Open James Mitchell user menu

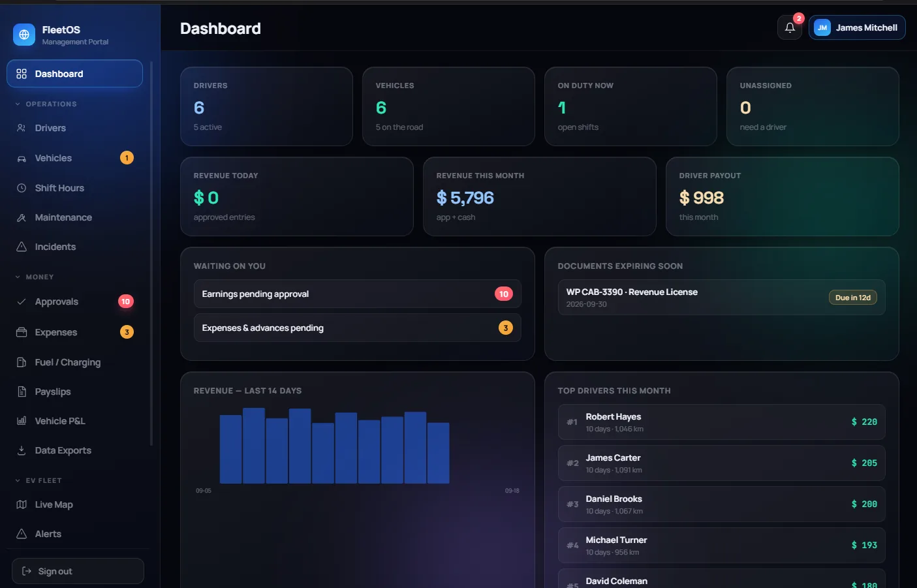pyautogui.click(x=857, y=27)
